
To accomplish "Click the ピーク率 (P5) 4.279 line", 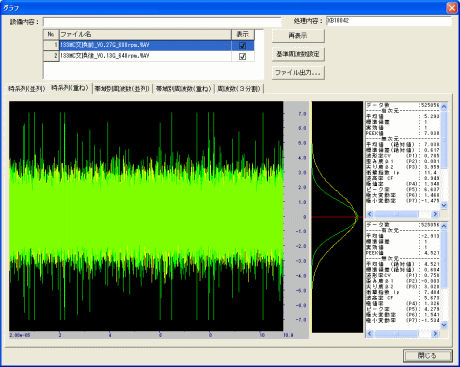I will [x=403, y=309].
